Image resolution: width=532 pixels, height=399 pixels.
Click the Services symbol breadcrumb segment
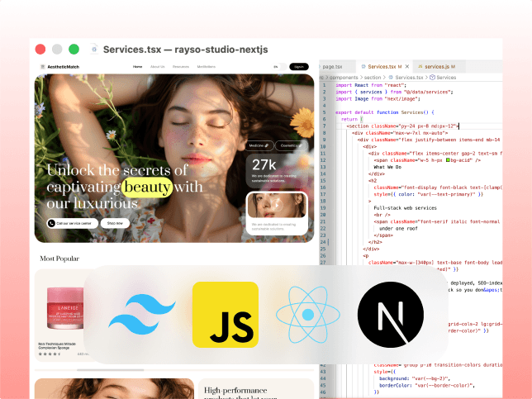click(446, 78)
